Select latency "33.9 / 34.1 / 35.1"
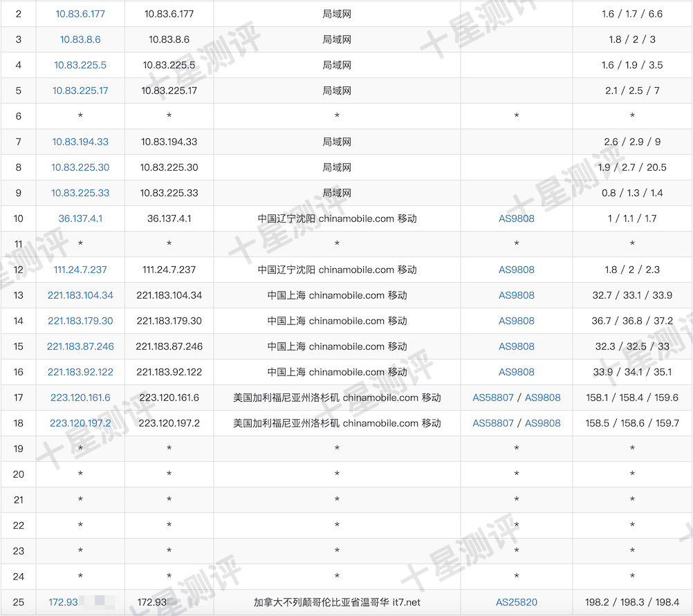 click(x=632, y=373)
